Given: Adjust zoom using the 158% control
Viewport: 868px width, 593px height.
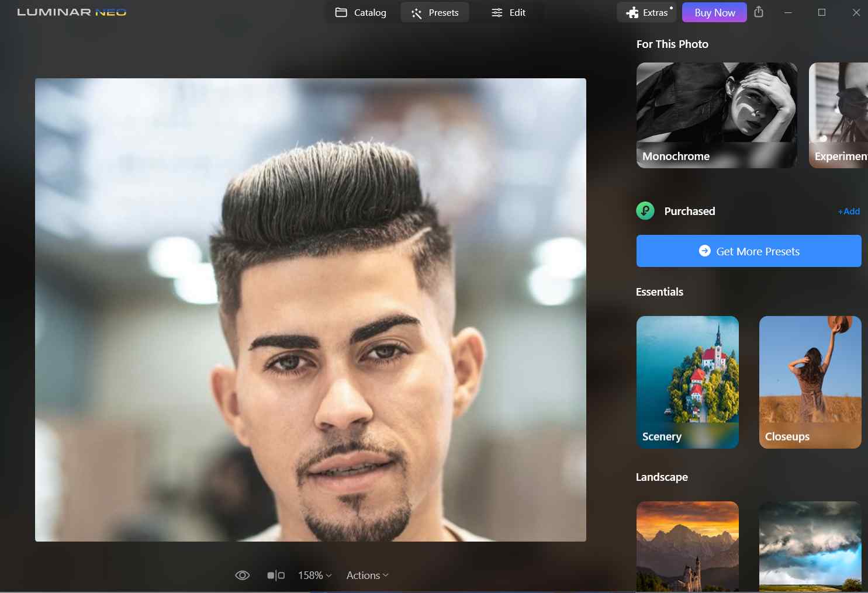Looking at the screenshot, I should pos(314,575).
